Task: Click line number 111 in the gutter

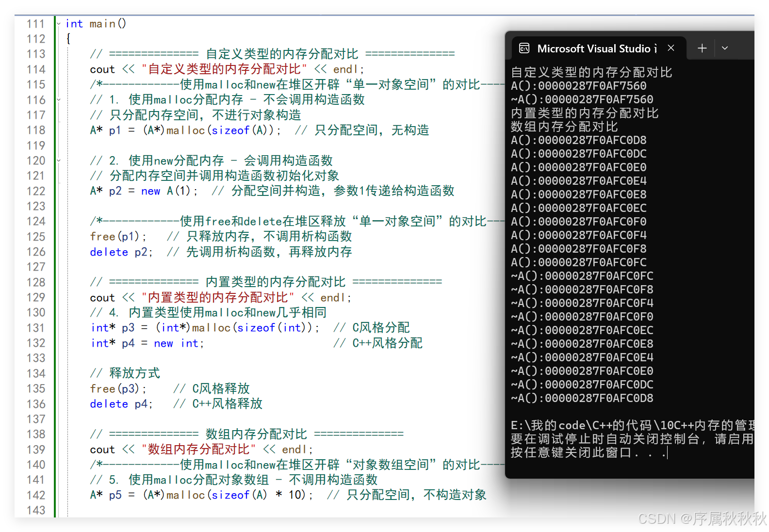Action: (36, 24)
